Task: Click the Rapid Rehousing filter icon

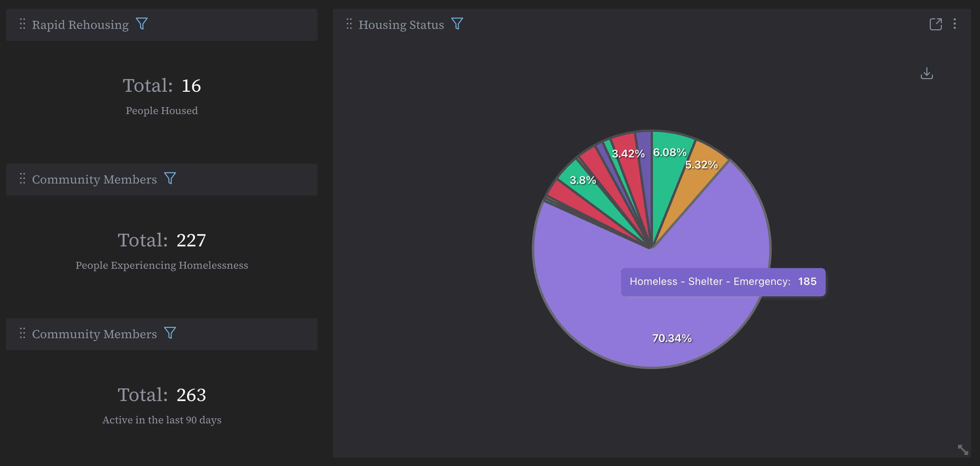Action: (142, 24)
